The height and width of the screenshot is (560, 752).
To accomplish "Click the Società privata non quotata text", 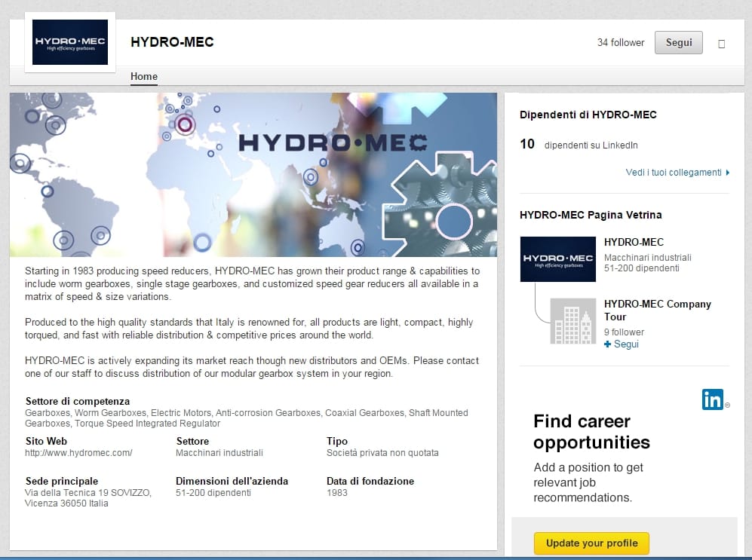I will click(x=382, y=453).
